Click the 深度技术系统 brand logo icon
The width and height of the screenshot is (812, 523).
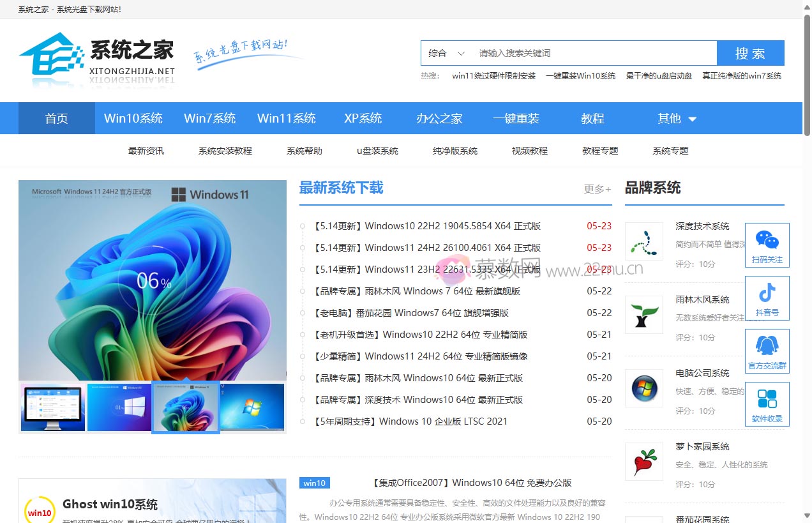pos(643,242)
